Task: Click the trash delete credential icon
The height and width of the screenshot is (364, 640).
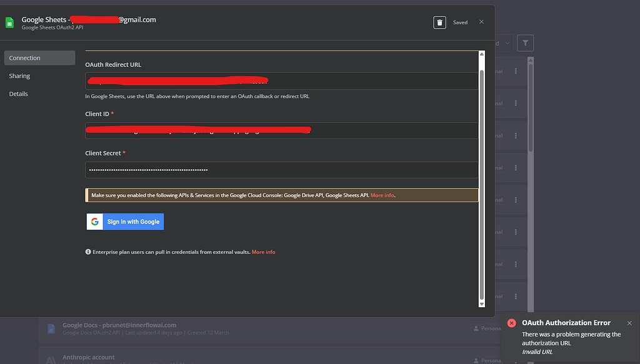Action: click(439, 22)
